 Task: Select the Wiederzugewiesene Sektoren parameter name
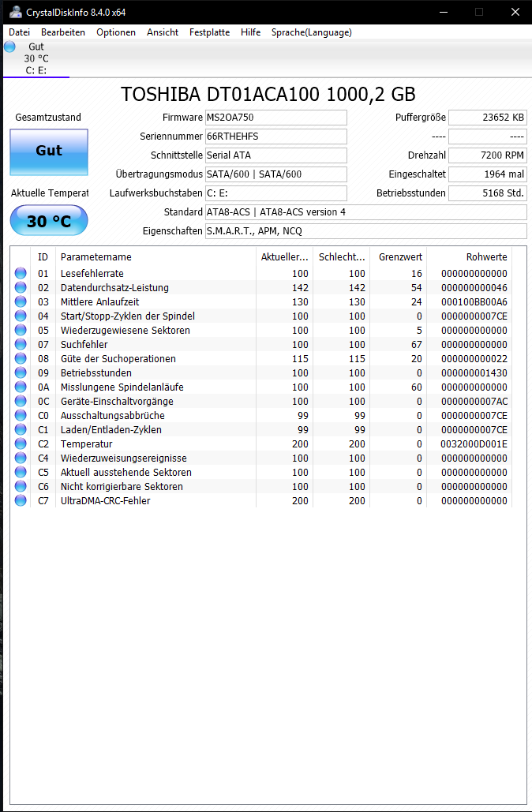click(x=126, y=331)
